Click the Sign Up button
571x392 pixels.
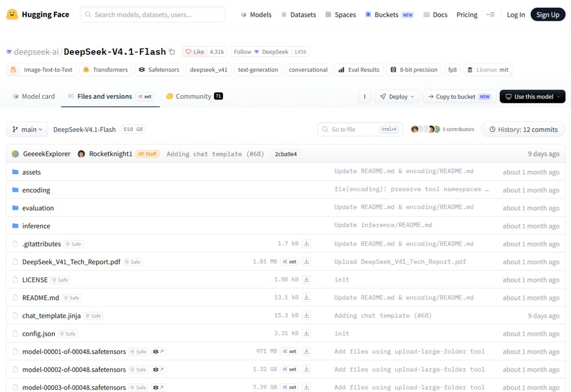(548, 15)
